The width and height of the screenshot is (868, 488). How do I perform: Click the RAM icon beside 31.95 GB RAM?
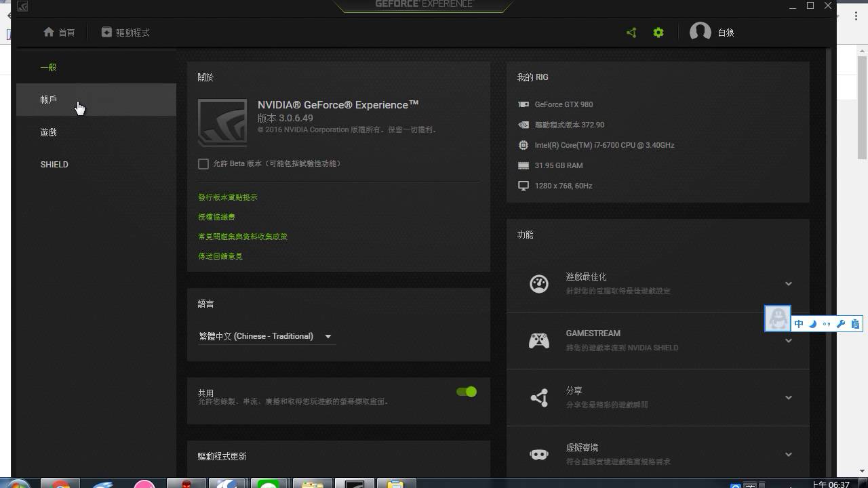(524, 165)
